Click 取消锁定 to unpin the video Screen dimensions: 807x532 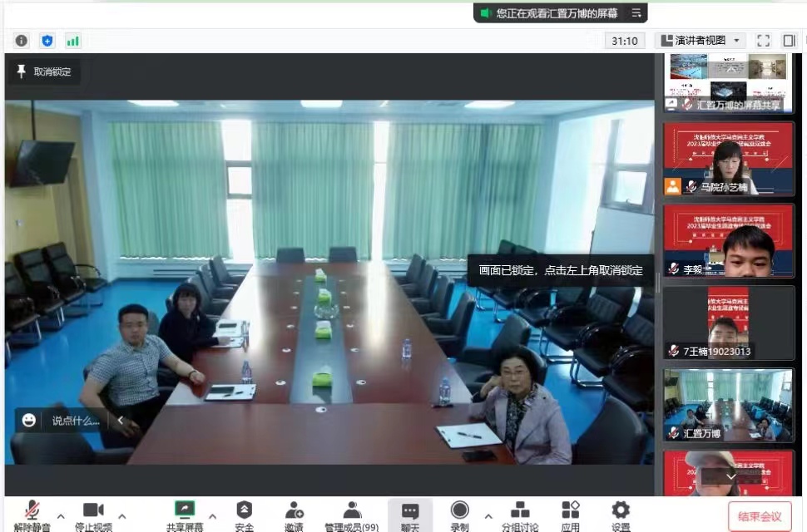(44, 71)
